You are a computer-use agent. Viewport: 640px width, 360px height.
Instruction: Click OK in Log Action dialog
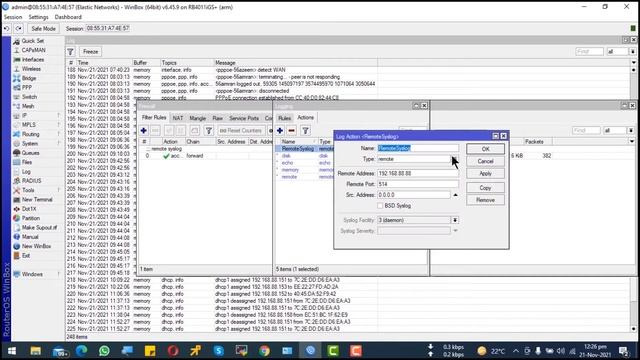point(485,149)
